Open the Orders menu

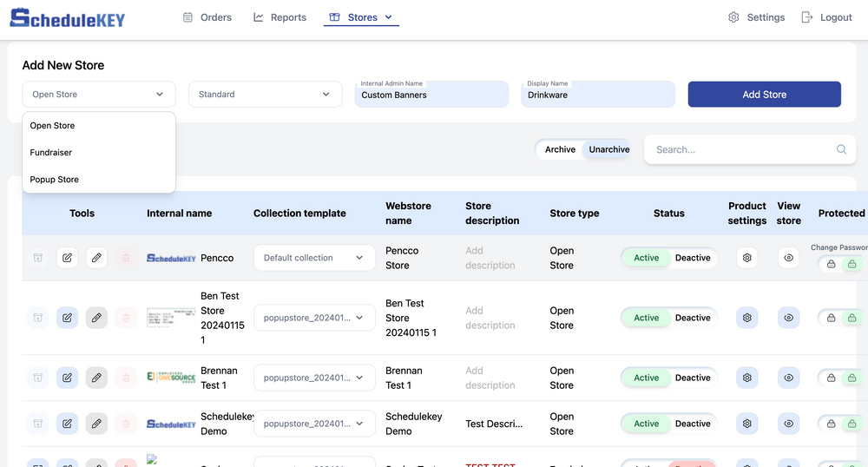207,17
